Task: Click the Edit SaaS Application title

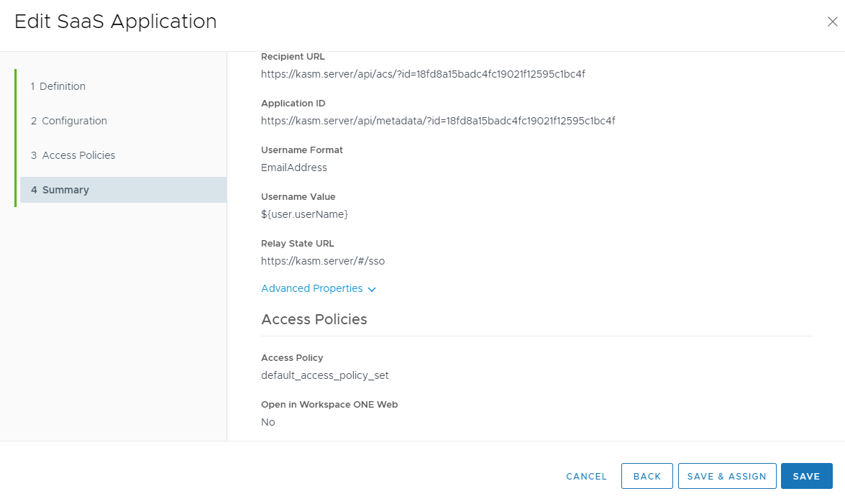Action: pyautogui.click(x=116, y=22)
